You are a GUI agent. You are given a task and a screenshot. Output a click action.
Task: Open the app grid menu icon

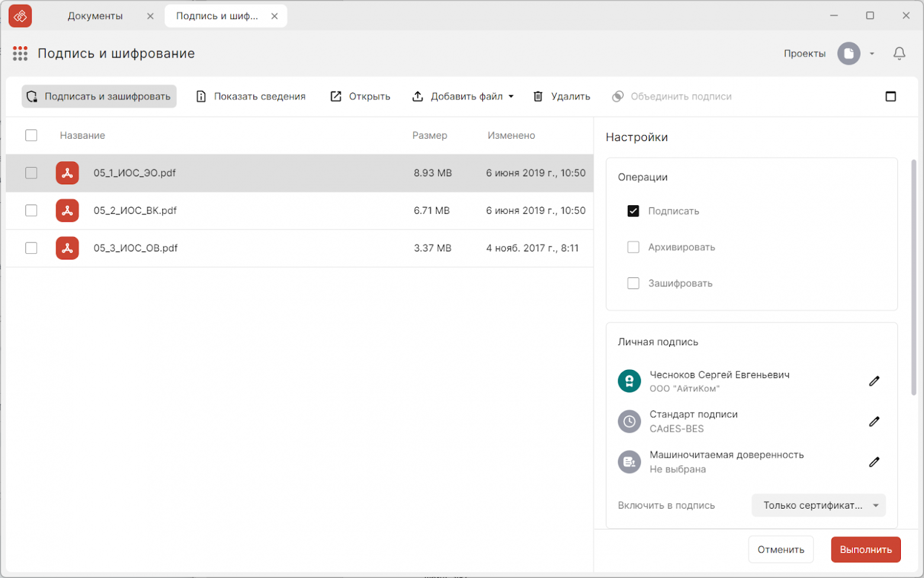tap(20, 53)
